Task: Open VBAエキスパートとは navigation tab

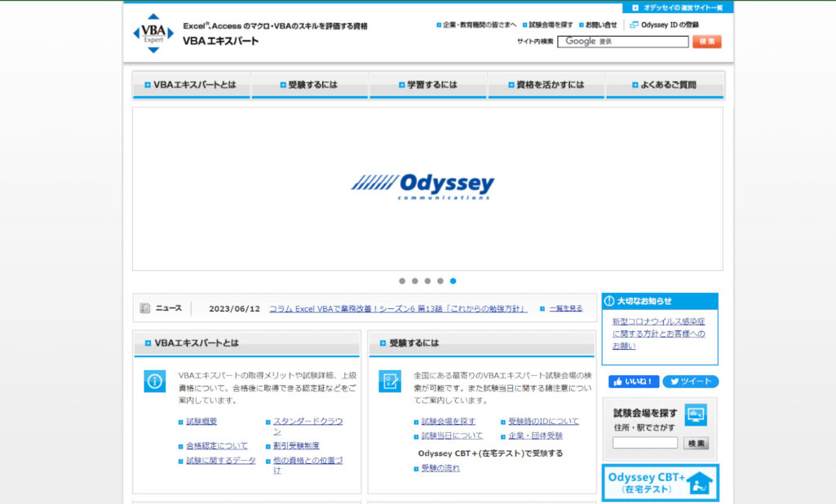Action: [191, 85]
